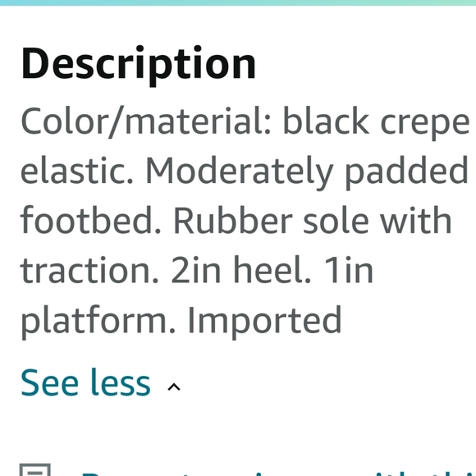Click the '2in heel' text
476x476 pixels.
click(241, 270)
